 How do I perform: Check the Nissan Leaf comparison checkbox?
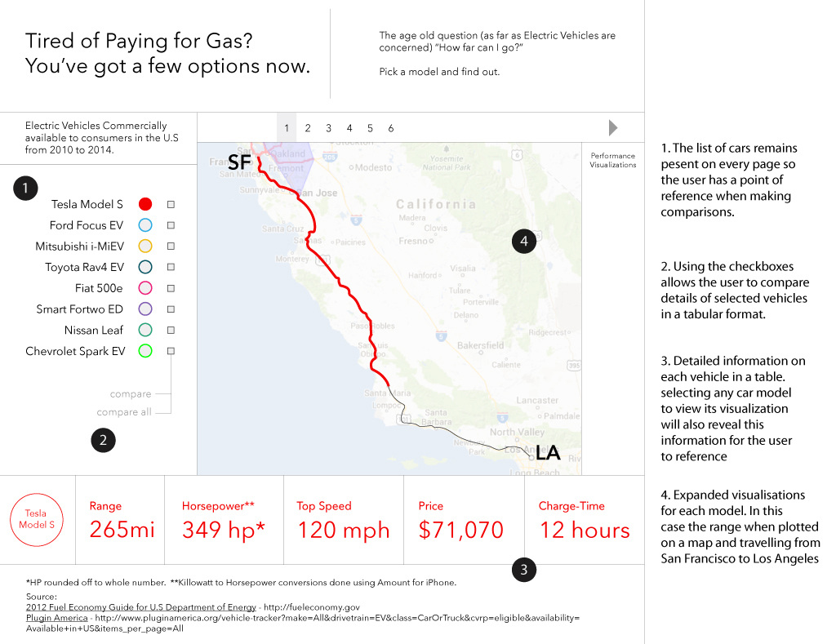[x=171, y=330]
